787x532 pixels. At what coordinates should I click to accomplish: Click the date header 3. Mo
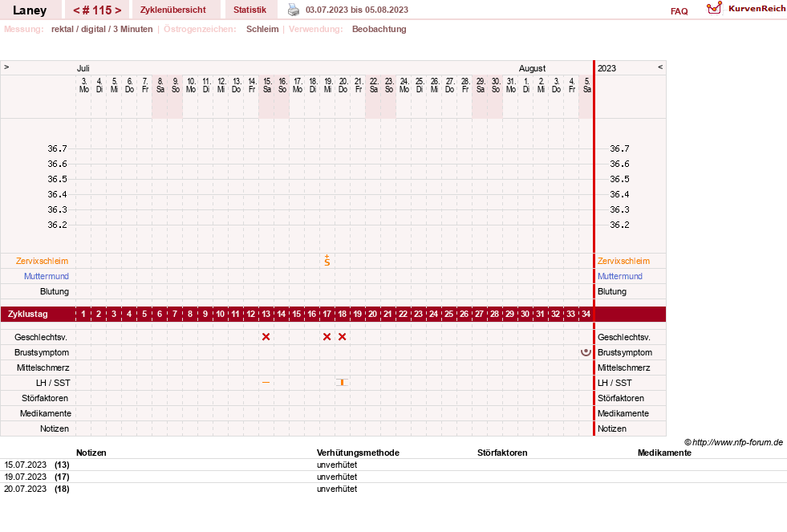coord(83,85)
